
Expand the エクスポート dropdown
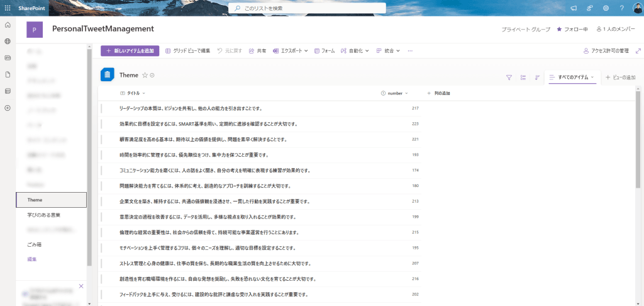[x=291, y=51]
